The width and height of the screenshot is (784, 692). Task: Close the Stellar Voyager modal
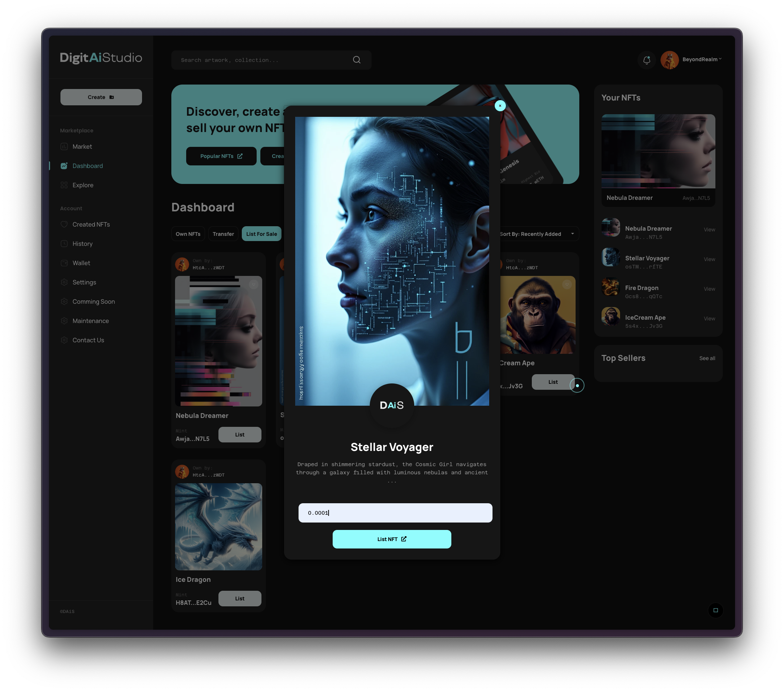(x=500, y=106)
